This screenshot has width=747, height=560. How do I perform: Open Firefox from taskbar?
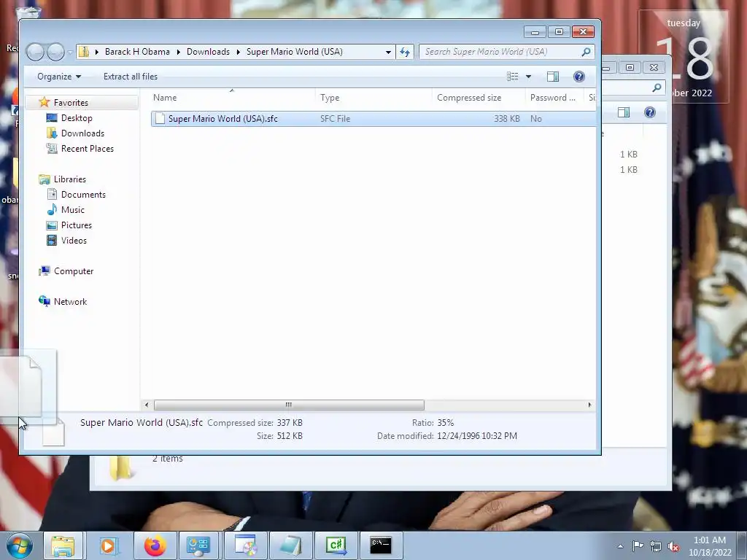click(x=155, y=545)
